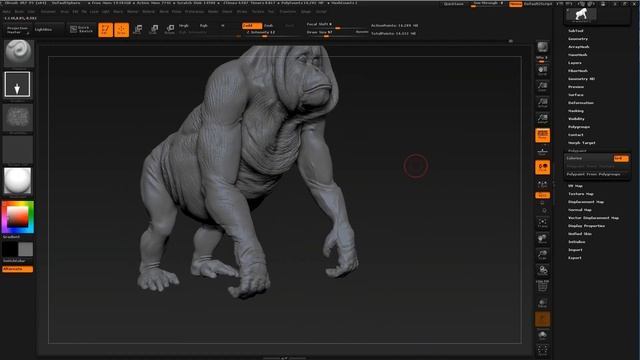The height and width of the screenshot is (360, 640).
Task: Click the Scale view icon on right shelf
Action: tap(542, 255)
